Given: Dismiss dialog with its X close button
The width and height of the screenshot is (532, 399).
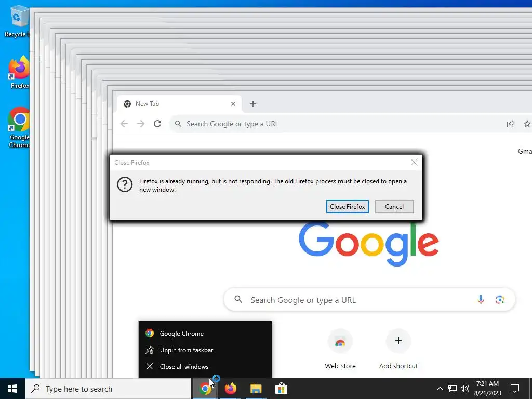Looking at the screenshot, I should tap(414, 162).
